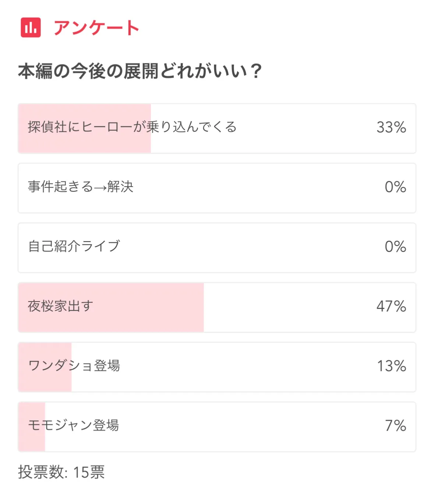Click the 13% result value
The width and height of the screenshot is (434, 504).
pos(391,366)
